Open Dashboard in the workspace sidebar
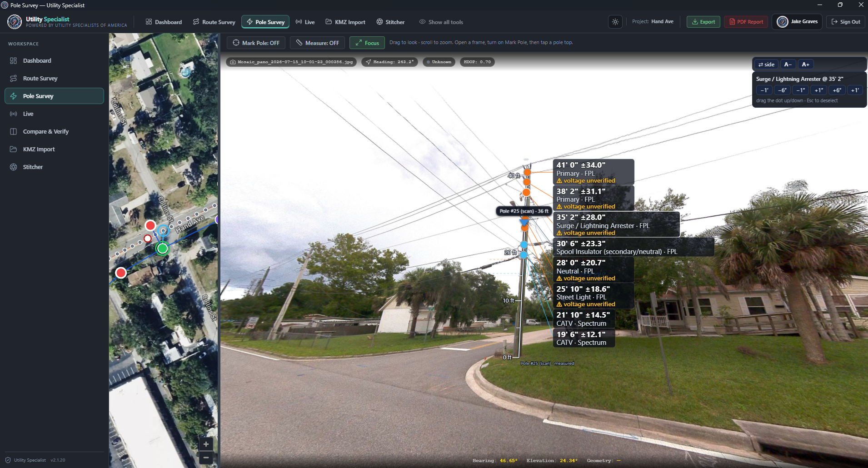 point(54,60)
